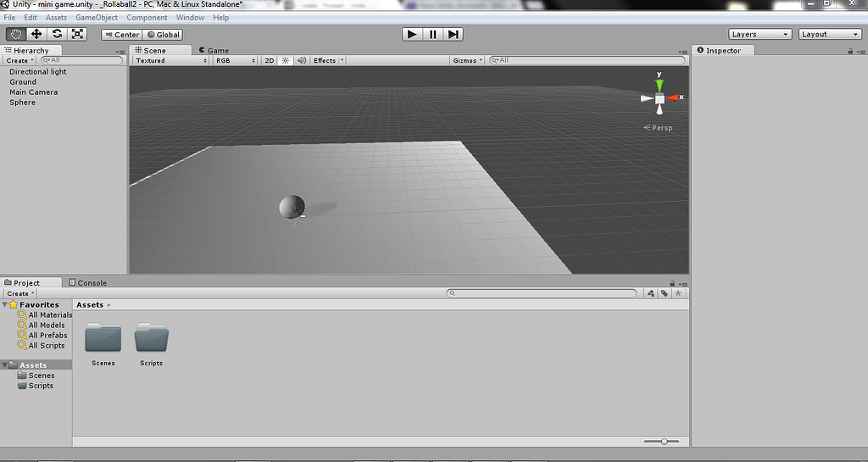Click the green Y axis on scene gizmo

(x=659, y=85)
